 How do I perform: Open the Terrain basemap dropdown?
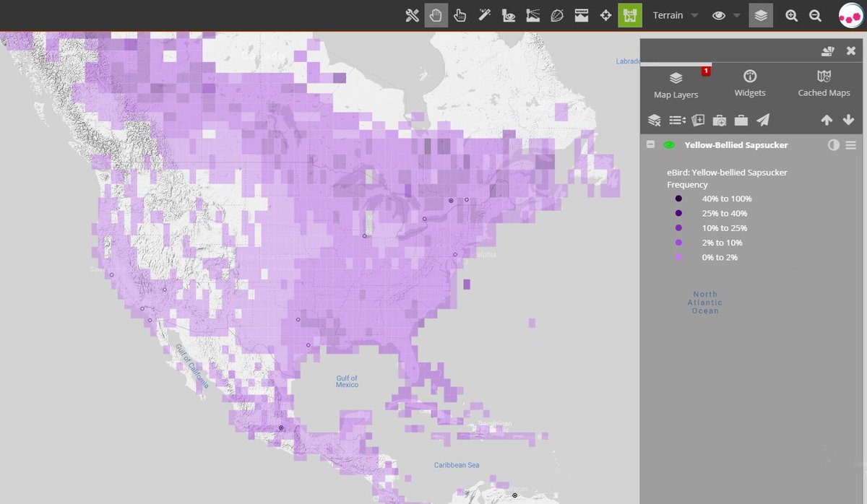click(x=675, y=15)
